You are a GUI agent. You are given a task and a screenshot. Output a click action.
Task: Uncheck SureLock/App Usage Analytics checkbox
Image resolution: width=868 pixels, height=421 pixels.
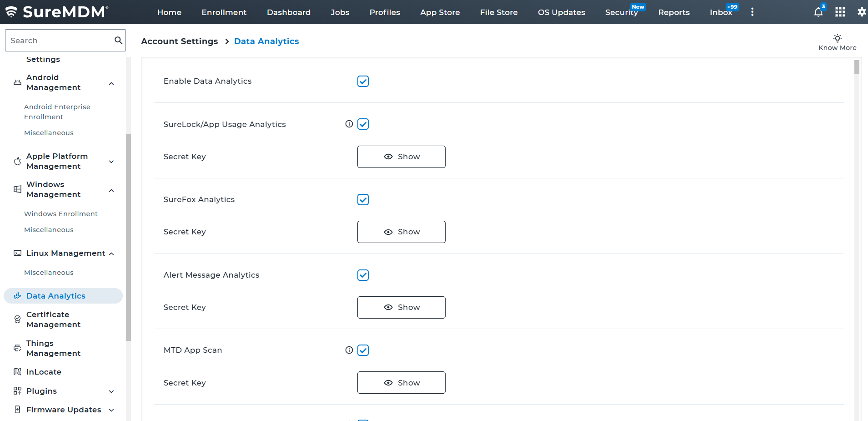[x=363, y=124]
